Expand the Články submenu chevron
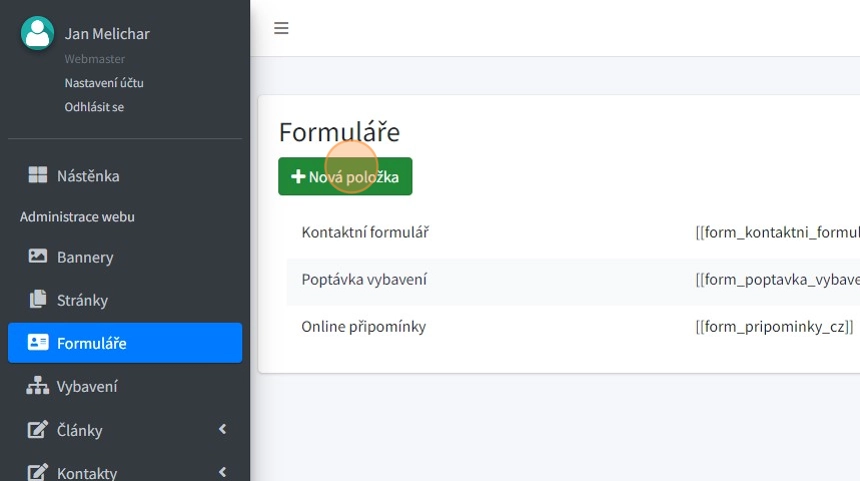The width and height of the screenshot is (860, 481). click(222, 430)
